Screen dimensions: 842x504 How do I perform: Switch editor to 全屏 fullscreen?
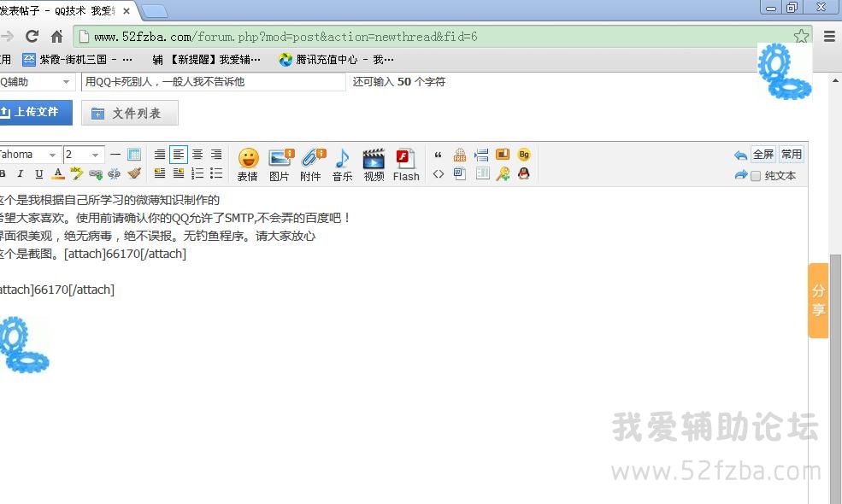coord(763,155)
